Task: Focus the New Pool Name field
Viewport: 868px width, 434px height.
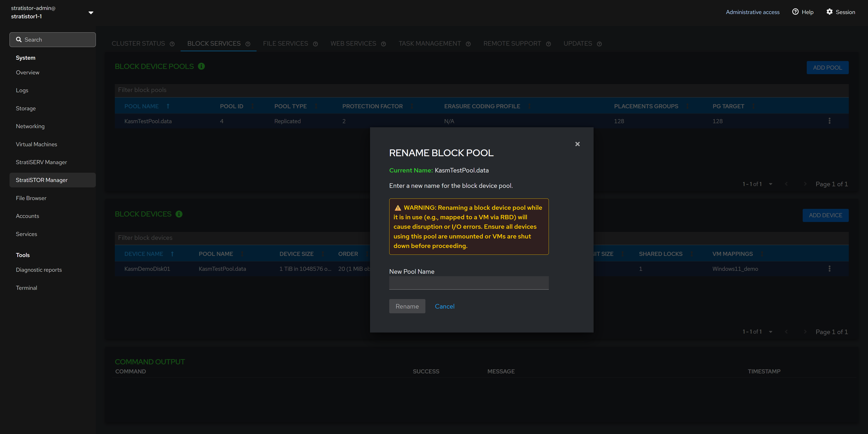Action: [469, 283]
